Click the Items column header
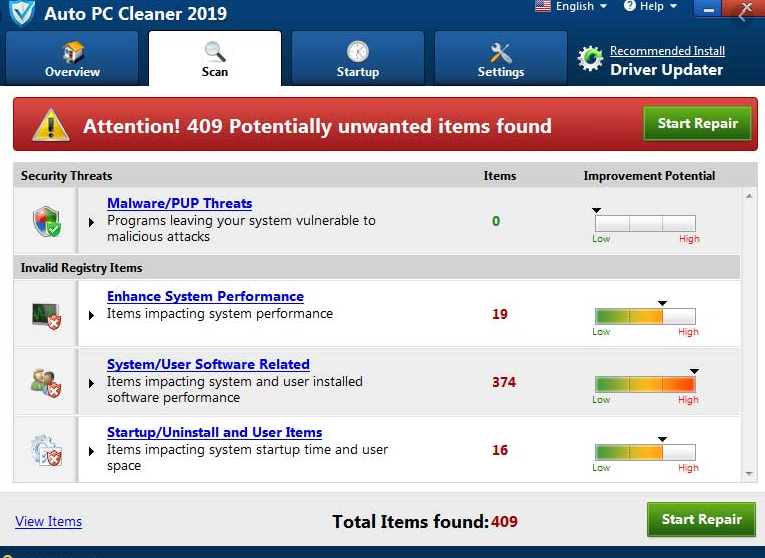765x558 pixels. (500, 176)
